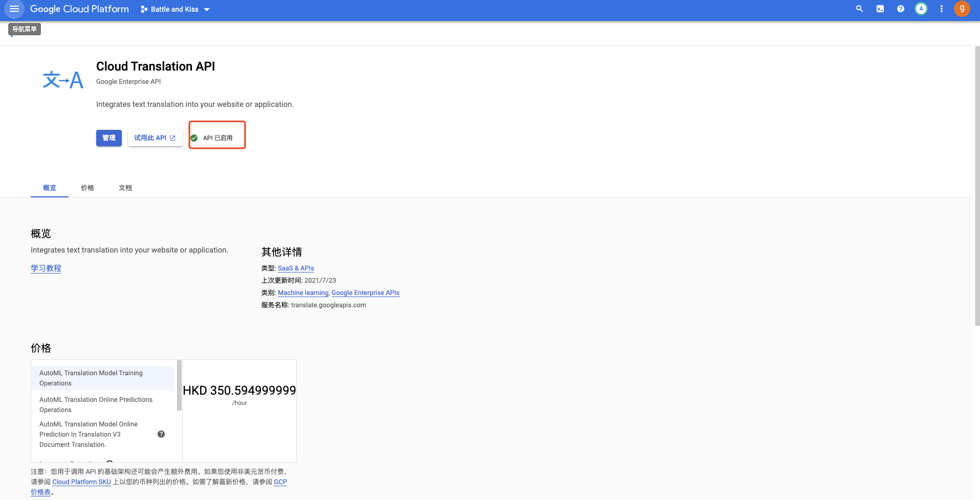Click the 试用此 API button
Viewport: 980px width, 500px height.
pyautogui.click(x=155, y=138)
